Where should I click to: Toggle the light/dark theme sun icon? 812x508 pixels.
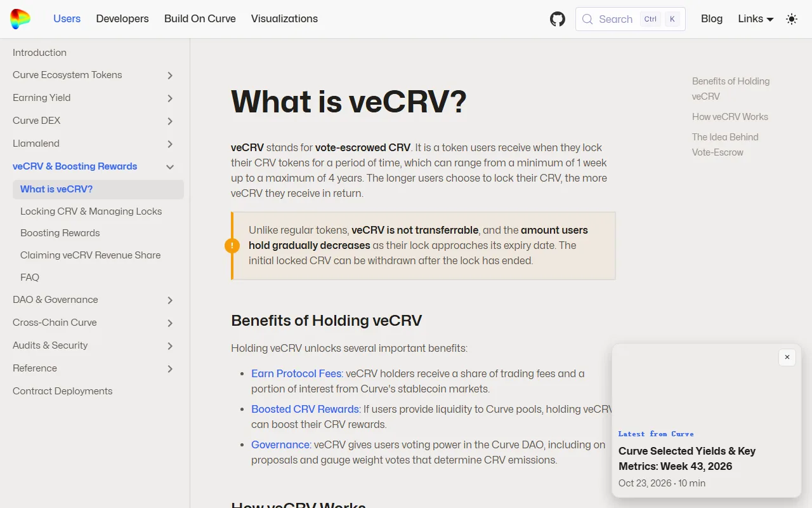click(x=792, y=19)
